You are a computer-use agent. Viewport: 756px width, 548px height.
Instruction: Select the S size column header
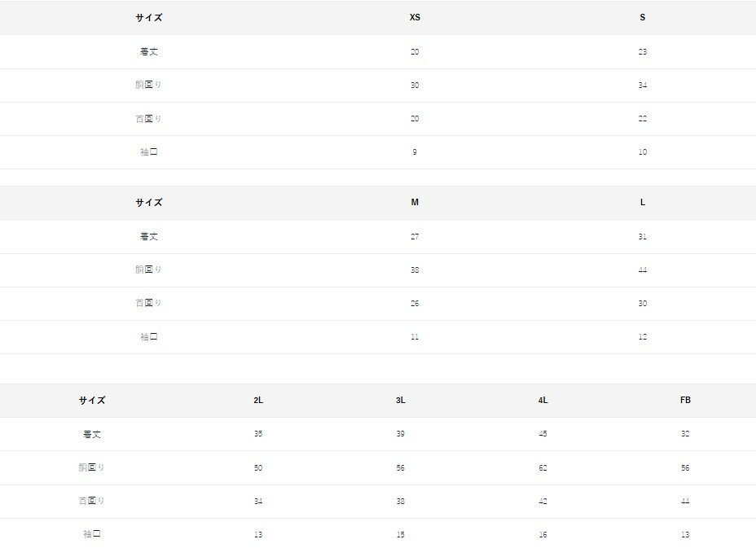643,18
